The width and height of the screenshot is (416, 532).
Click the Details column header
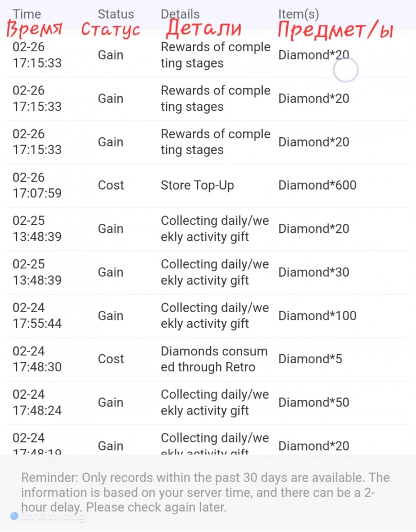coord(180,14)
